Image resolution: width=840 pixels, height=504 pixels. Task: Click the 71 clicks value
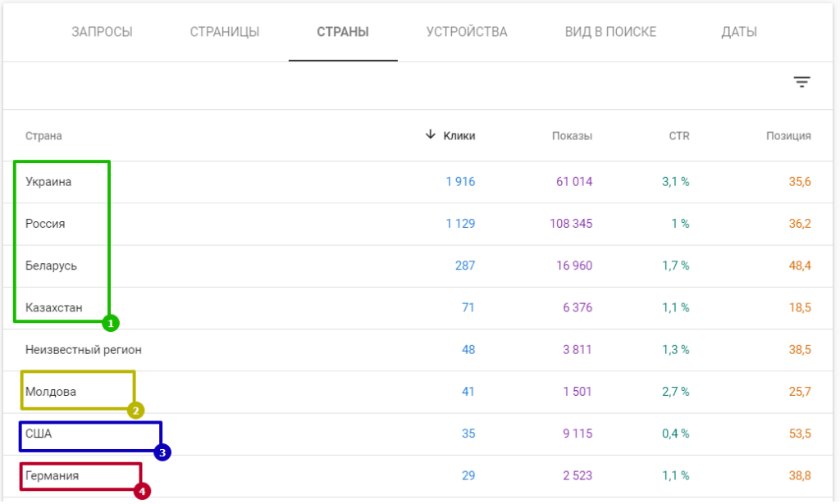click(468, 307)
